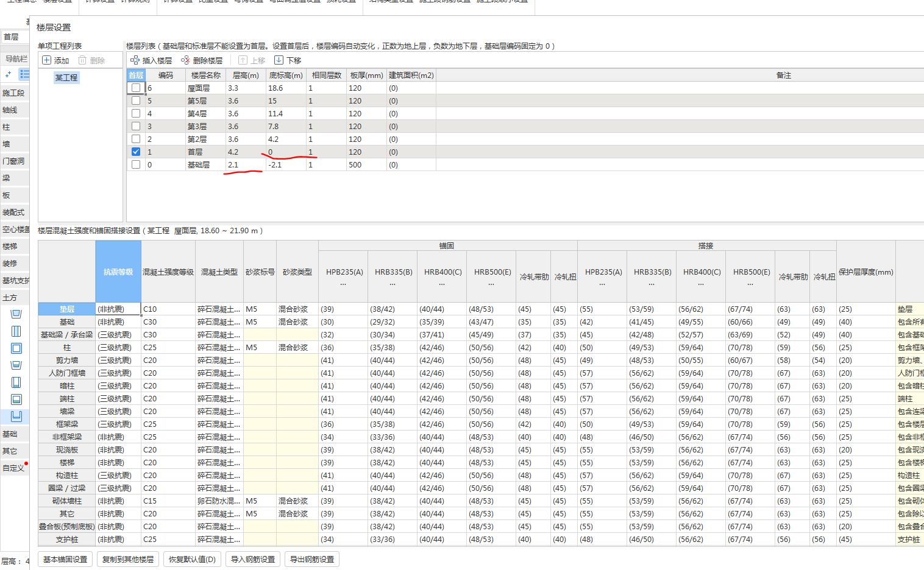Select the 剪力墙 row header

(67, 360)
